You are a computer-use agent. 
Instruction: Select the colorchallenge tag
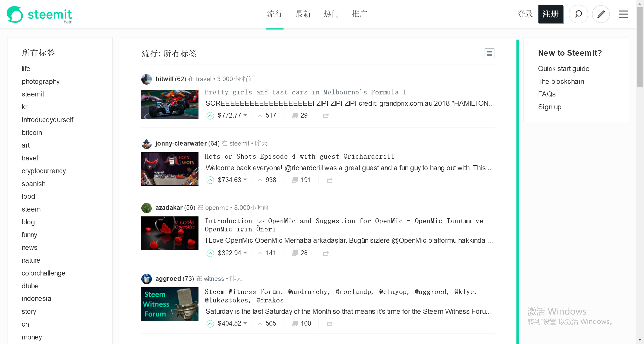(x=43, y=273)
